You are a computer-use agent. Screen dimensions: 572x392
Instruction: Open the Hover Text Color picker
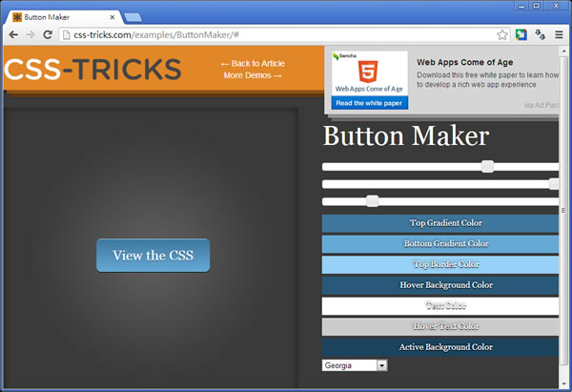point(440,326)
